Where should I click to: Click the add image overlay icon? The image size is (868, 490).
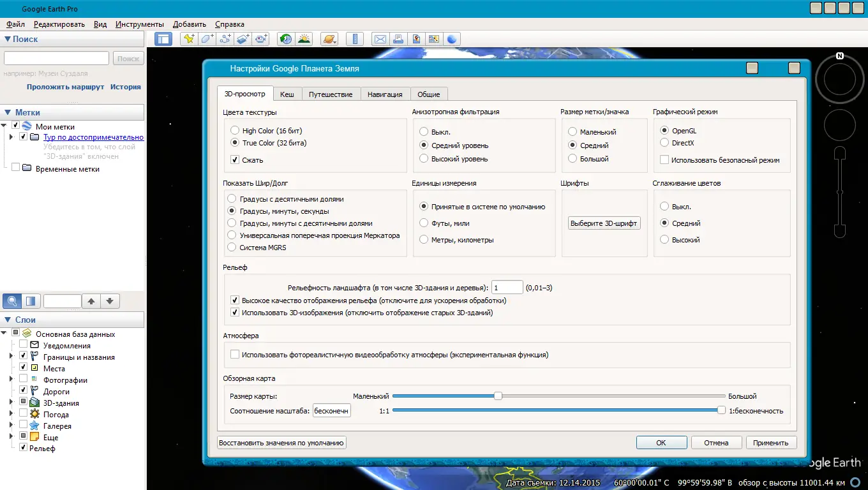[243, 39]
